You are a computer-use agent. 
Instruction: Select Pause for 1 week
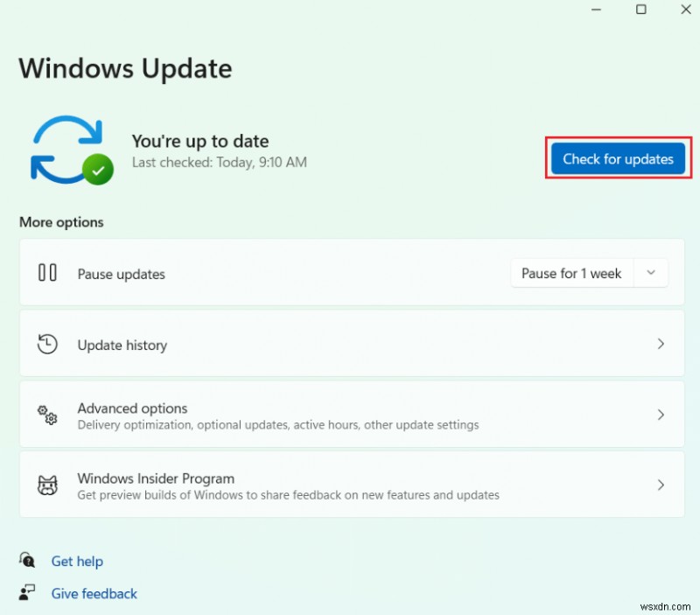(x=570, y=273)
